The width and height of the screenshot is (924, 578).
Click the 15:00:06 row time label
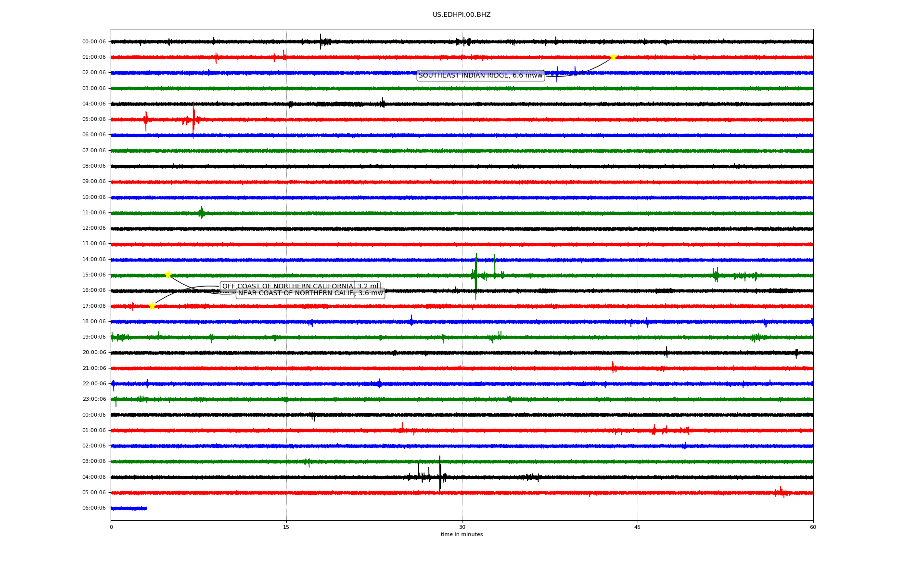[x=94, y=275]
